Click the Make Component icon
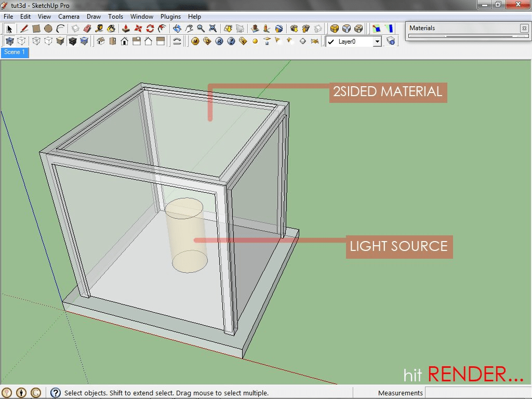532x399 pixels. (x=75, y=29)
